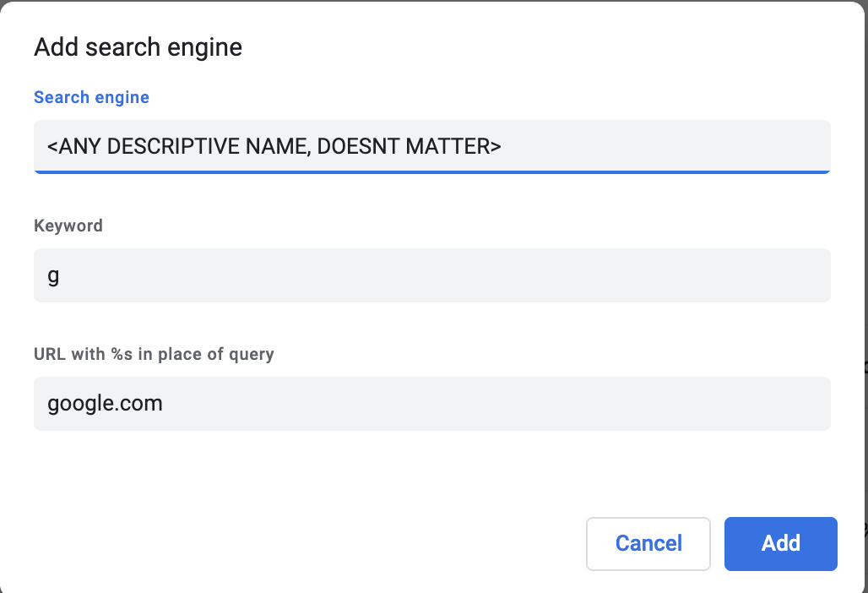
Task: Click the "google.com" text in URL field
Action: pyautogui.click(x=105, y=404)
